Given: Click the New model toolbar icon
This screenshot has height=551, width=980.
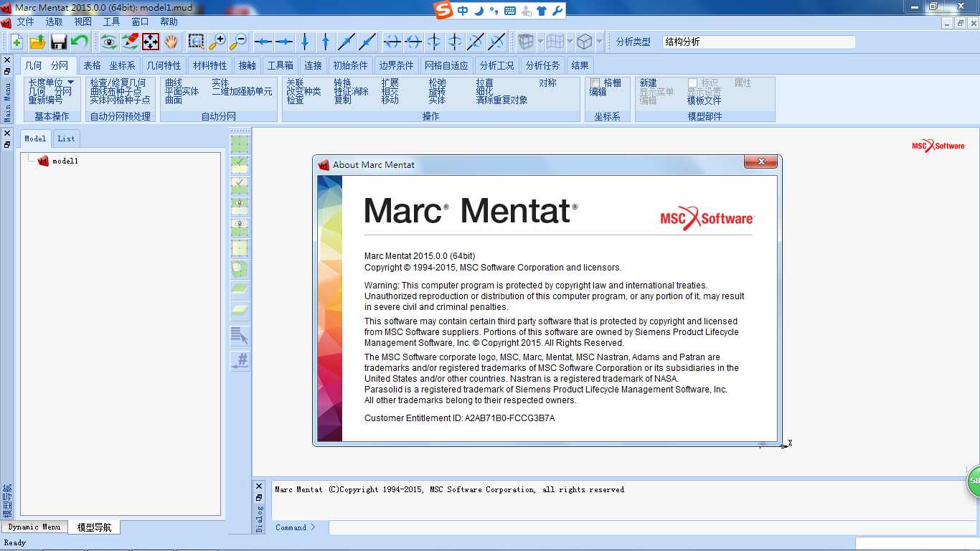Looking at the screenshot, I should (x=17, y=42).
